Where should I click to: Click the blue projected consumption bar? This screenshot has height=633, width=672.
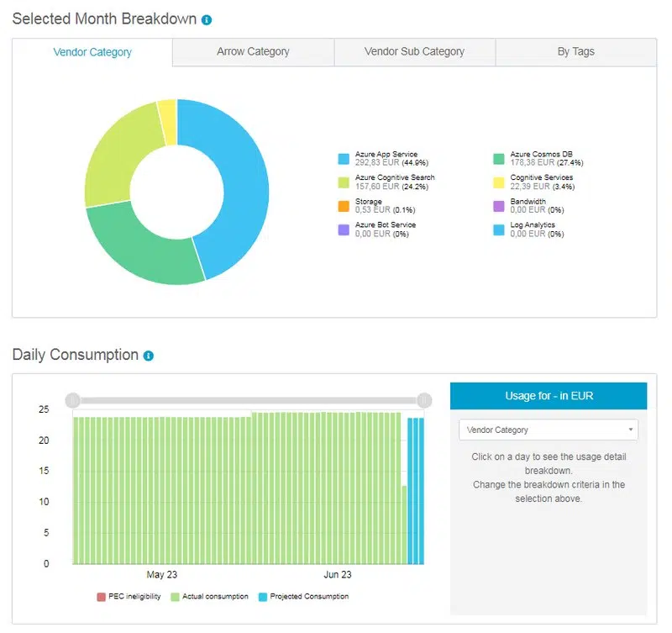pyautogui.click(x=419, y=488)
